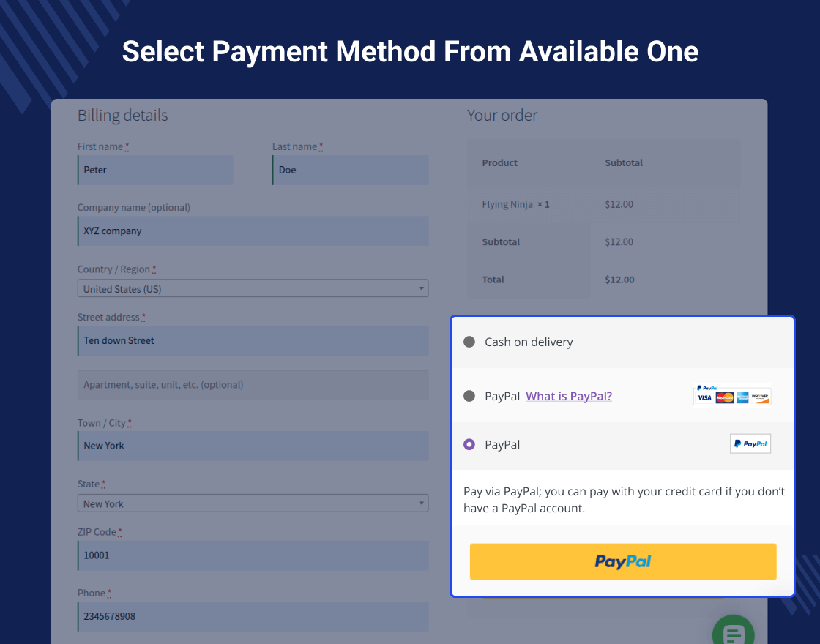Expand the State dropdown
This screenshot has width=820, height=644.
coord(253,503)
